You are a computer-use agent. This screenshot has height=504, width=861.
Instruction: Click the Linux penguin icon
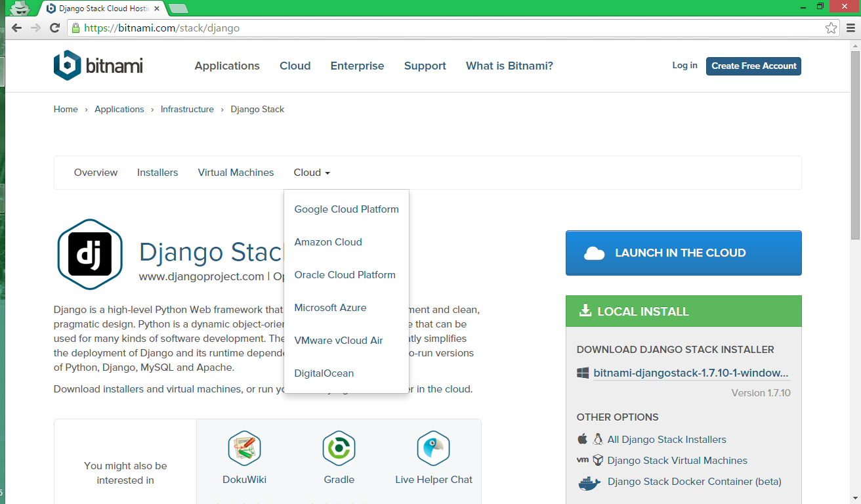598,439
